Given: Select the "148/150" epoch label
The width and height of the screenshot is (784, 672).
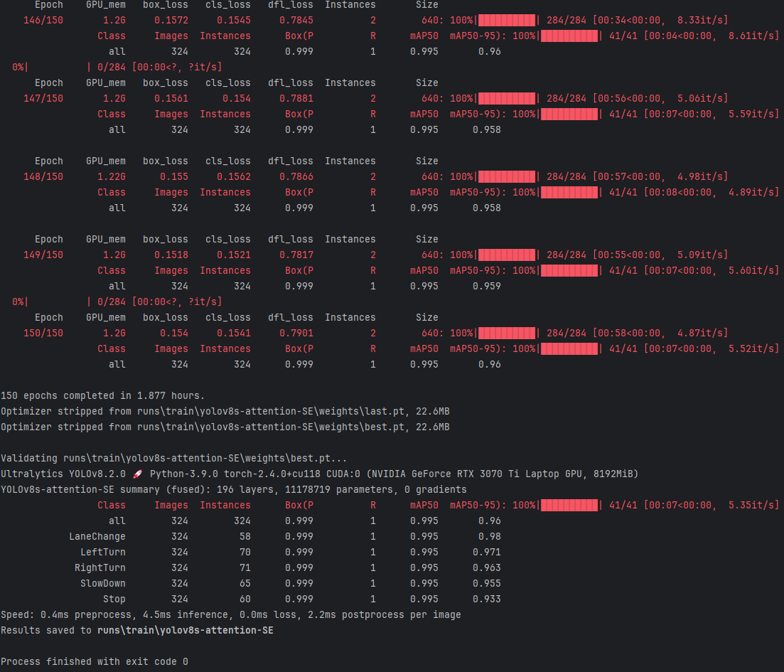Looking at the screenshot, I should coord(43,176).
